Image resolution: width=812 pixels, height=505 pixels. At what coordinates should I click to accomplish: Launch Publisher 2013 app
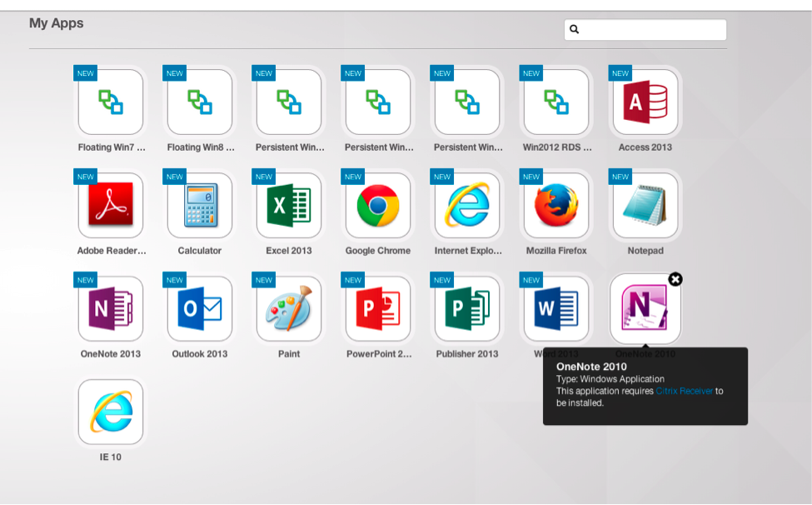coord(467,308)
